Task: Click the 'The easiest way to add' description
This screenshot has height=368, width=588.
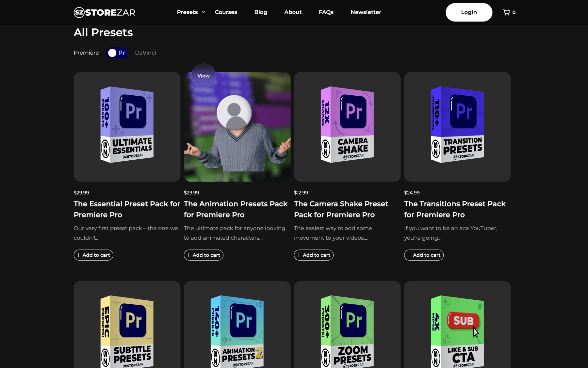Action: pos(333,233)
